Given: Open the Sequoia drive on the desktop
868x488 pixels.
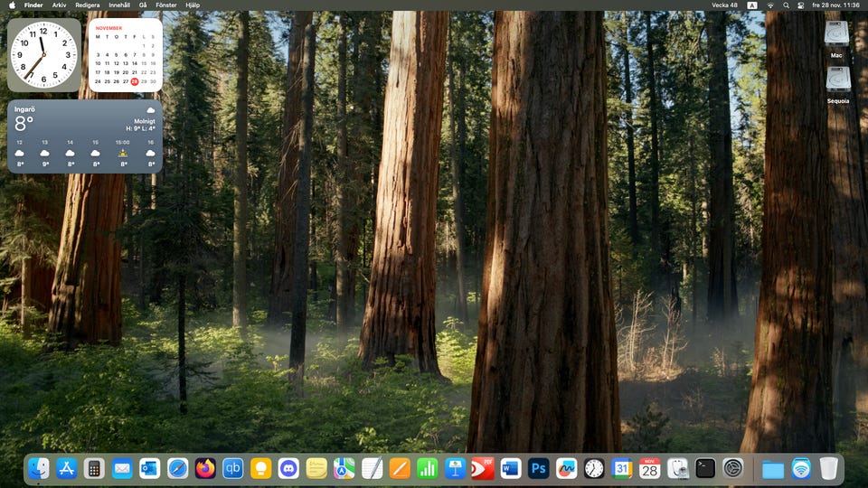Looking at the screenshot, I should [x=837, y=81].
